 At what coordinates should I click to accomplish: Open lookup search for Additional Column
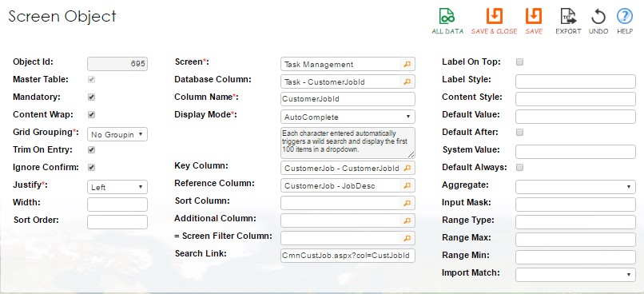click(407, 220)
